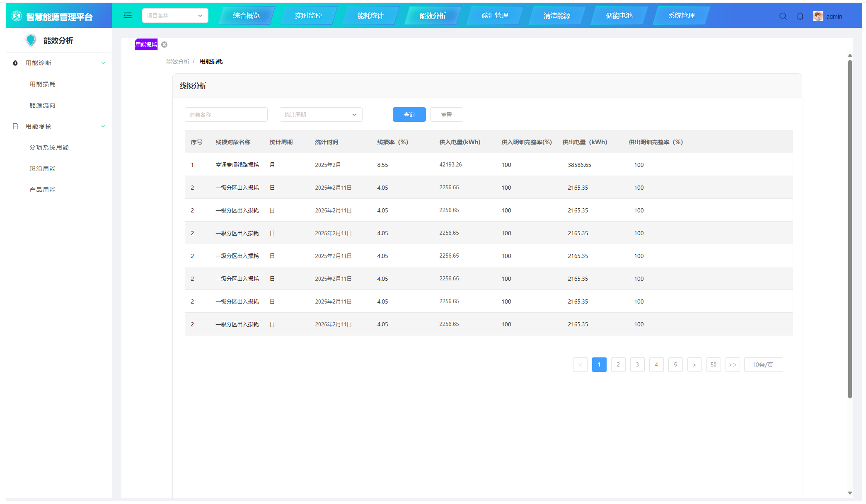Open page size 10条/页 selector
Viewport: 866px width, 504px height.
point(763,365)
